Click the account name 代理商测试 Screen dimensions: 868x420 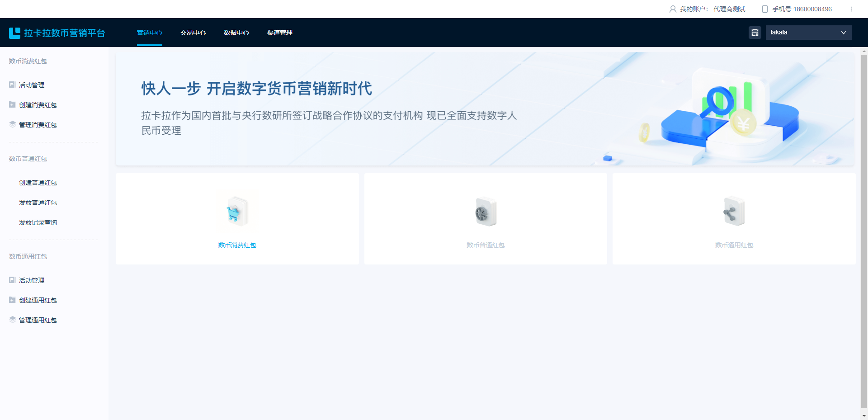click(x=729, y=9)
